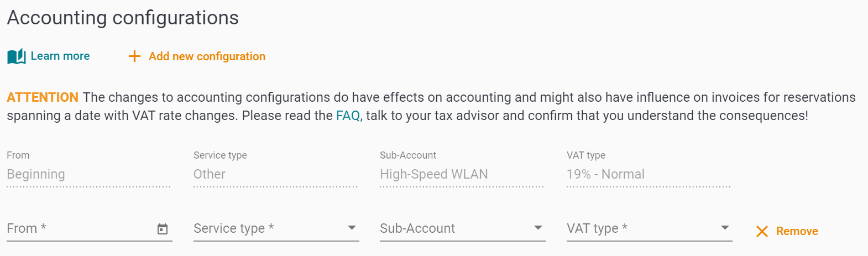Expand the VAT type dropdown arrow
The height and width of the screenshot is (256, 868).
[725, 228]
